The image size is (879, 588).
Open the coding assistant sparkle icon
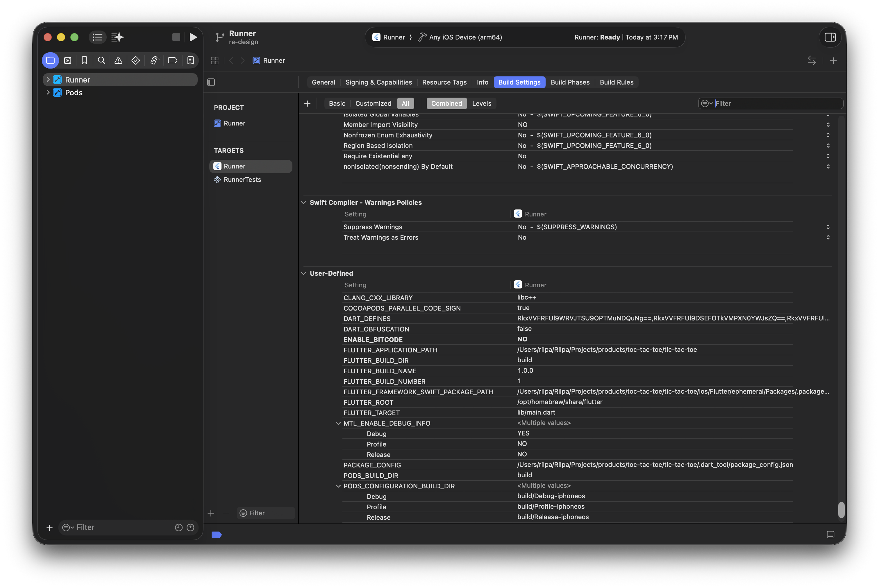point(118,37)
